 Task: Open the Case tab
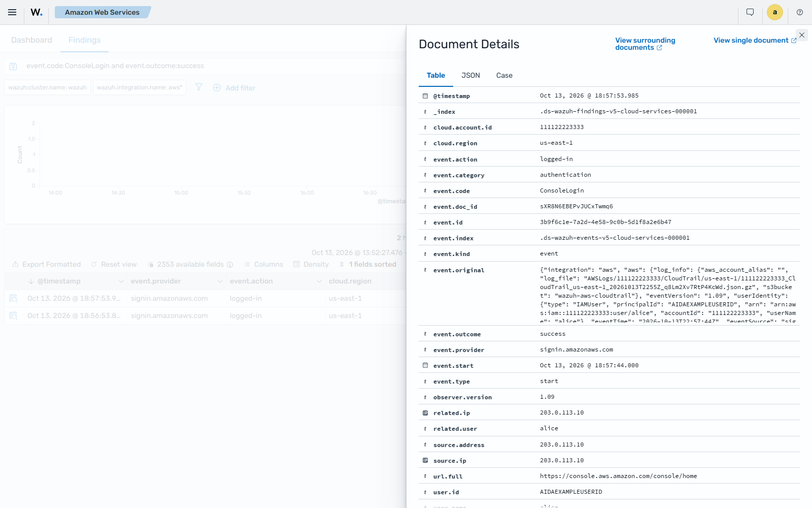tap(504, 75)
